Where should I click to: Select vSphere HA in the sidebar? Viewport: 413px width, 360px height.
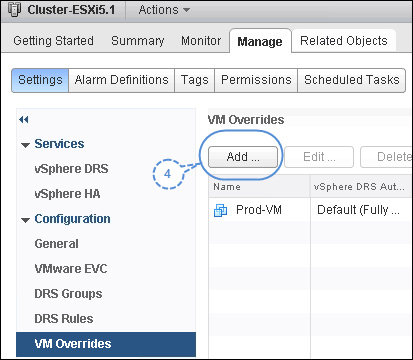(67, 194)
